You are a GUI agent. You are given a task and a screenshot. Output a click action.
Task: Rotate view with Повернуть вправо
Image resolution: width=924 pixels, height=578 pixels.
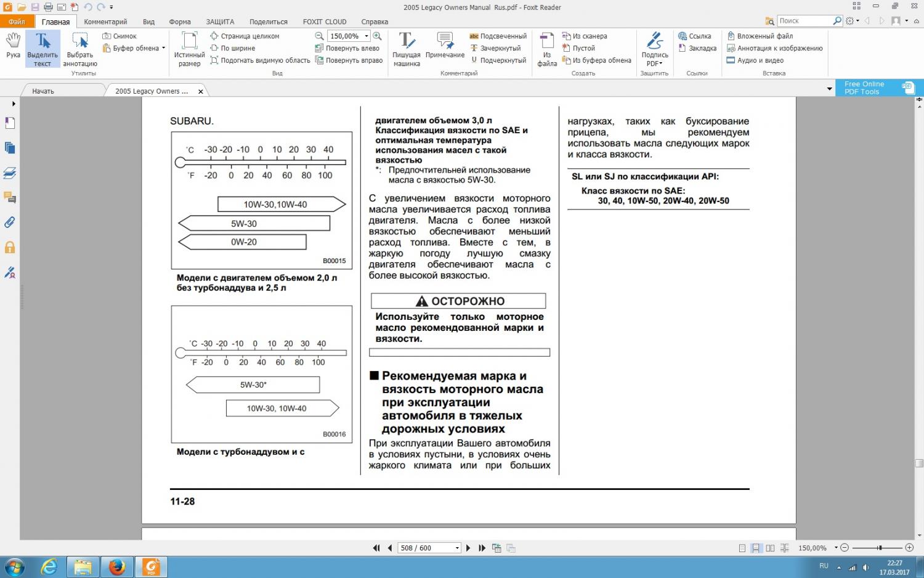click(349, 60)
